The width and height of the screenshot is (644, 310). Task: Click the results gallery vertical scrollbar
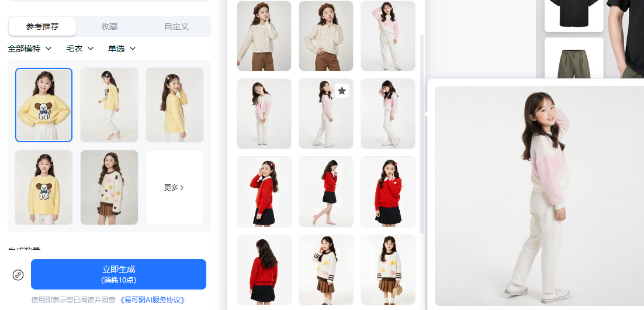[422, 133]
